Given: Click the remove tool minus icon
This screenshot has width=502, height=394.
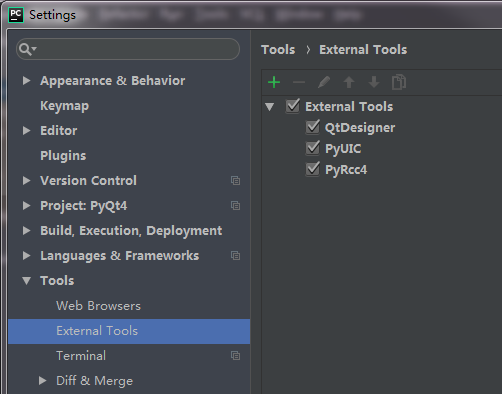Looking at the screenshot, I should tap(299, 82).
